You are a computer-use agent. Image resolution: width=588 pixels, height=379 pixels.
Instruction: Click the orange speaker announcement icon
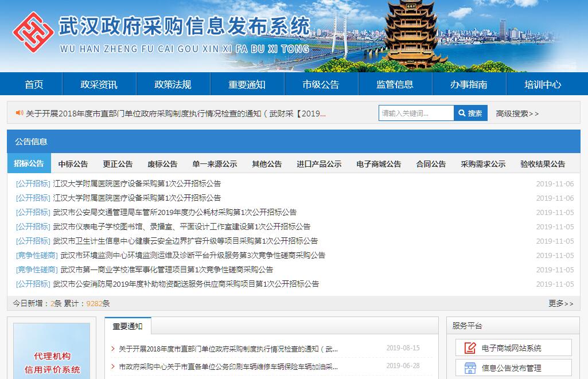pyautogui.click(x=19, y=114)
